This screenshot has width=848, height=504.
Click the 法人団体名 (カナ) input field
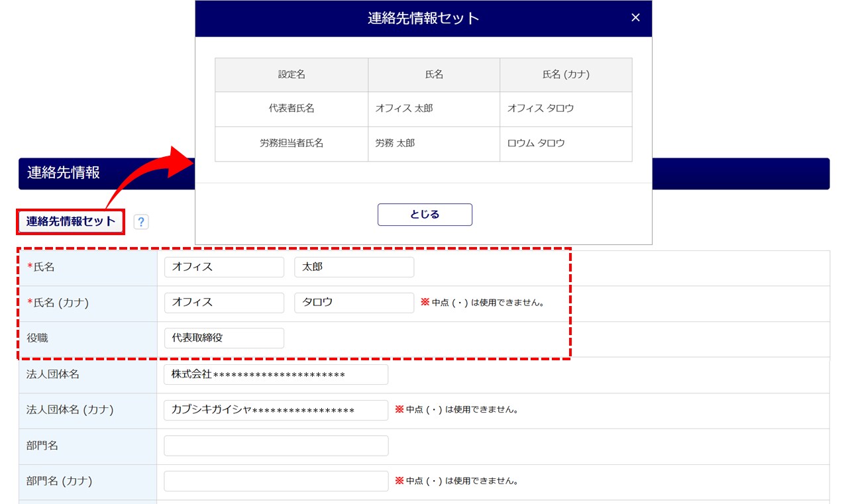(276, 410)
